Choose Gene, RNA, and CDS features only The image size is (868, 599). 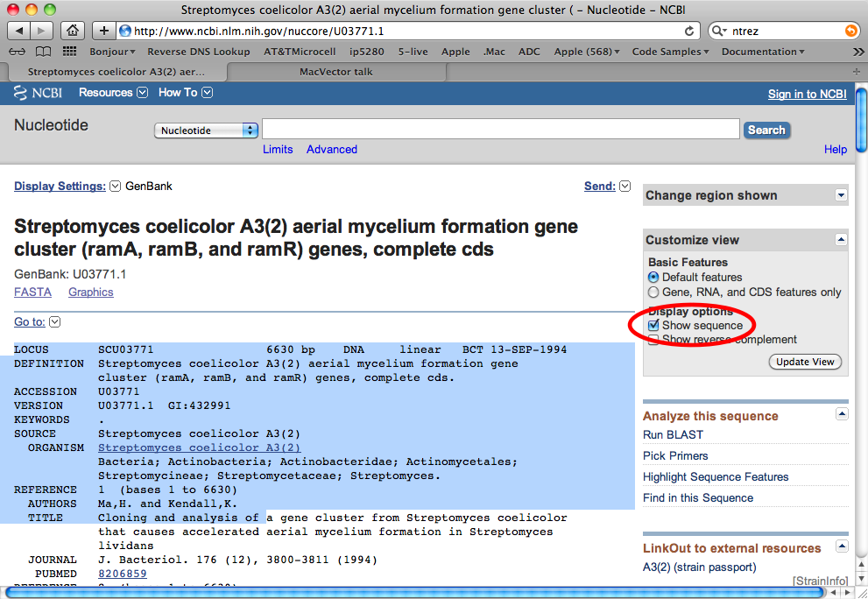[653, 292]
